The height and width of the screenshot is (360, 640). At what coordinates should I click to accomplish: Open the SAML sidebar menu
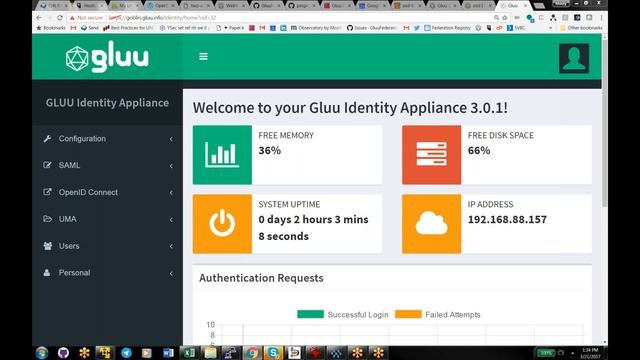pyautogui.click(x=107, y=165)
